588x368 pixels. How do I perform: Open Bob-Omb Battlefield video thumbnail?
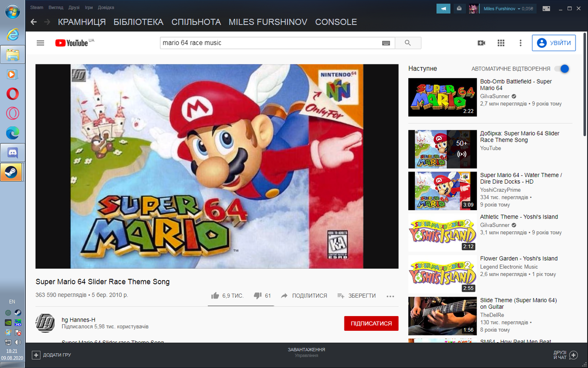pyautogui.click(x=442, y=97)
